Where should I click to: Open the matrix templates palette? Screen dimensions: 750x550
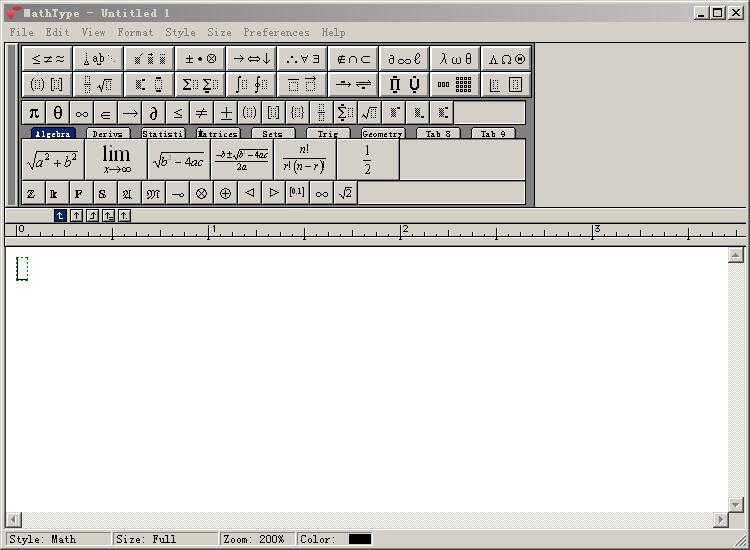pyautogui.click(x=455, y=85)
